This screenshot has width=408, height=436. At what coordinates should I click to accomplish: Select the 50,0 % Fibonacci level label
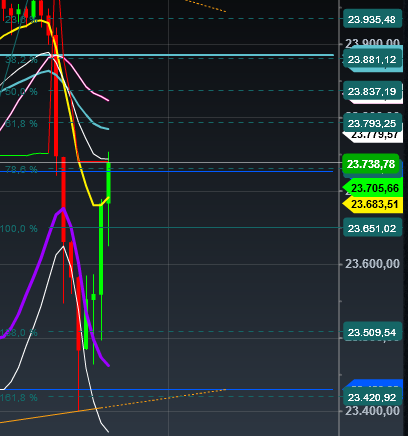(21, 91)
